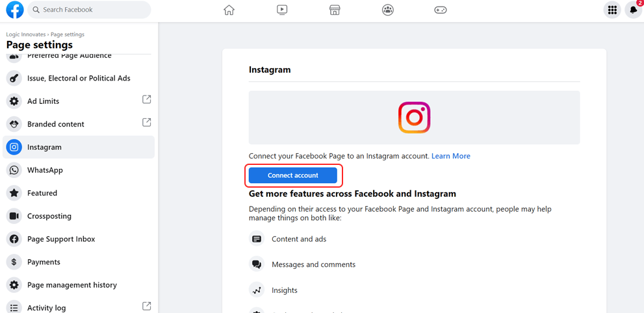Click the large Instagram logo image
Viewport: 644px width, 313px height.
(x=414, y=118)
